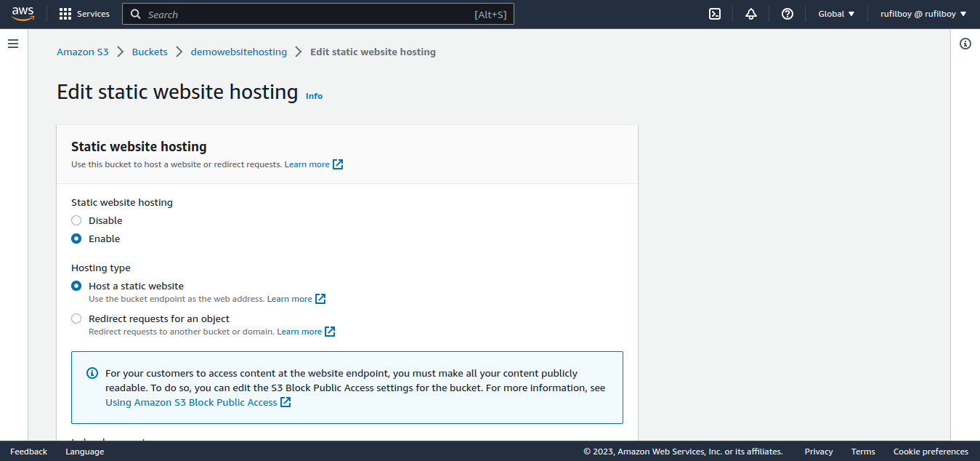Go to Buckets breadcrumb

coord(150,52)
